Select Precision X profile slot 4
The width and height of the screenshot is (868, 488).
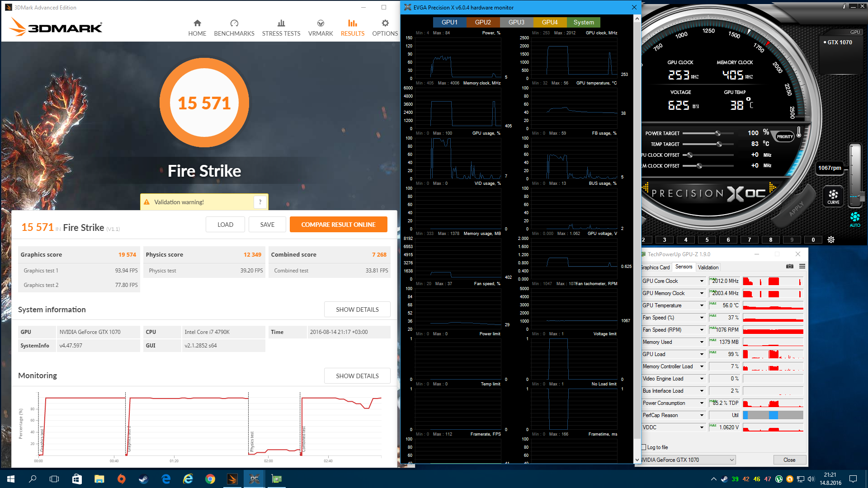point(686,240)
